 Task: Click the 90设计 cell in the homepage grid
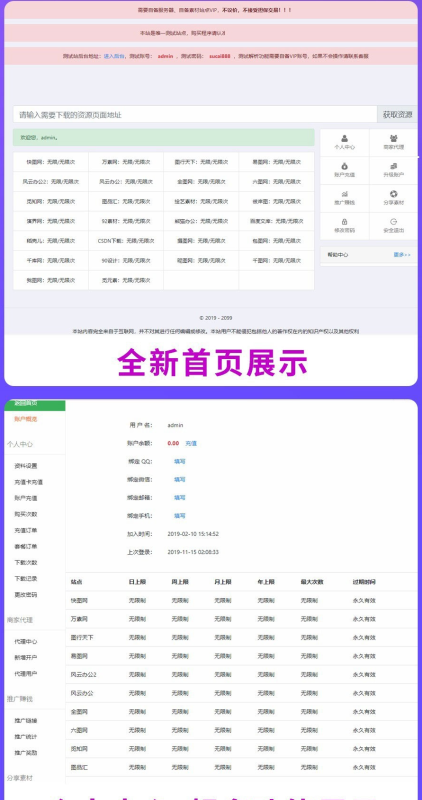click(126, 261)
